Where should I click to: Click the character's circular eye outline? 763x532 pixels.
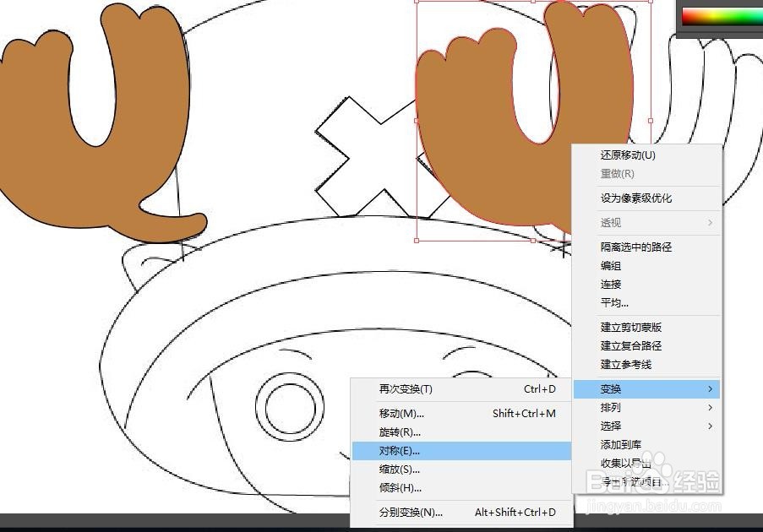click(290, 406)
